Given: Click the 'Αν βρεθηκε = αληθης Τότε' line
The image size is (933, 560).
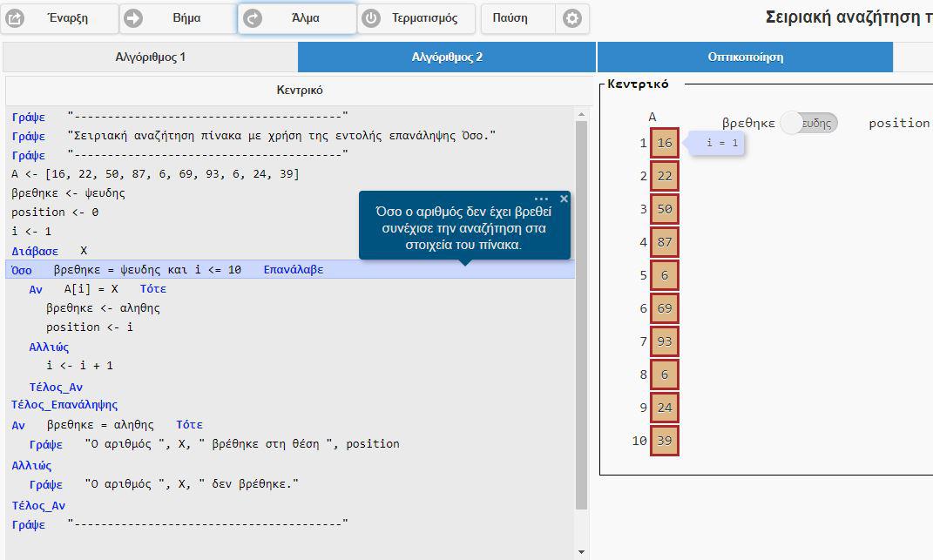Looking at the screenshot, I should [107, 425].
